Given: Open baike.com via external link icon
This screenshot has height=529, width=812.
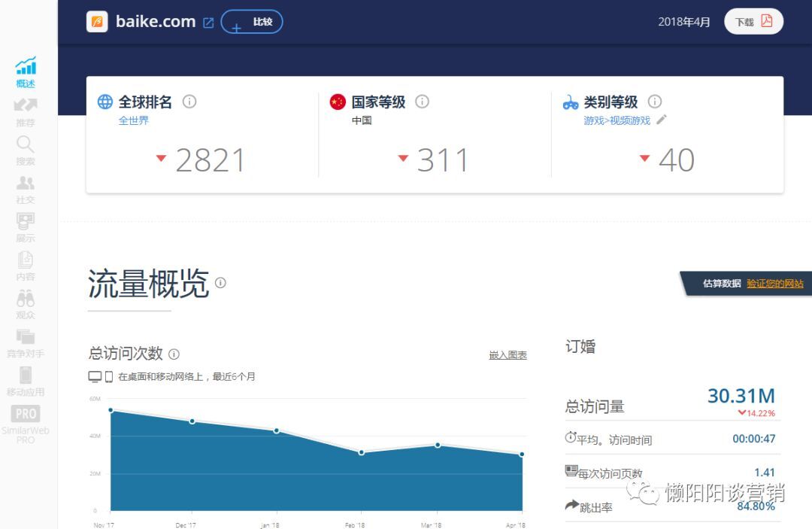Looking at the screenshot, I should click(x=208, y=23).
